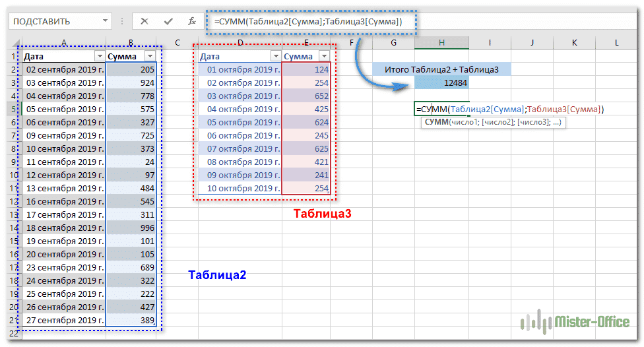Image resolution: width=644 pixels, height=347 pixels.
Task: Select column L header
Action: 616,43
